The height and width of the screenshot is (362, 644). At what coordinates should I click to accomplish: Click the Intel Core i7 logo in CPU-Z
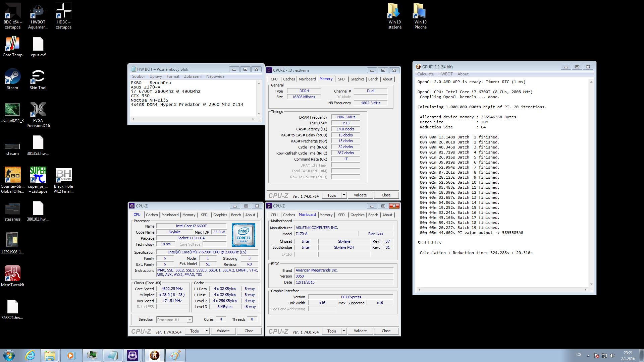click(x=244, y=235)
